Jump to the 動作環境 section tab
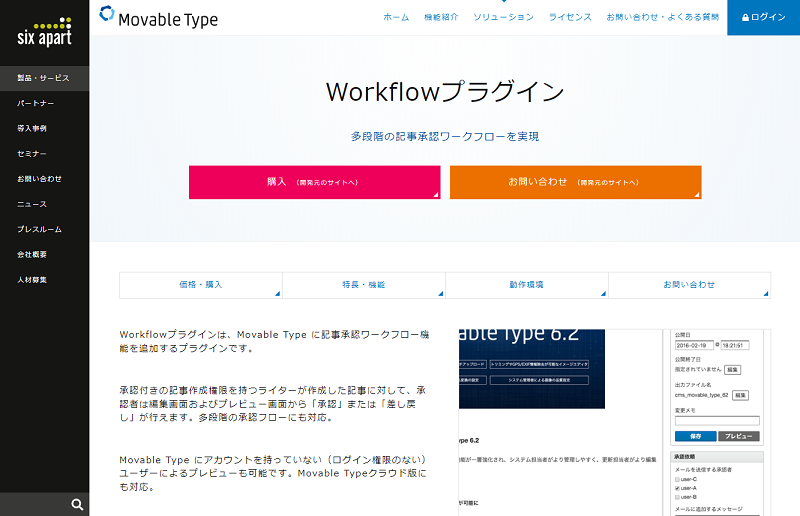 [527, 285]
